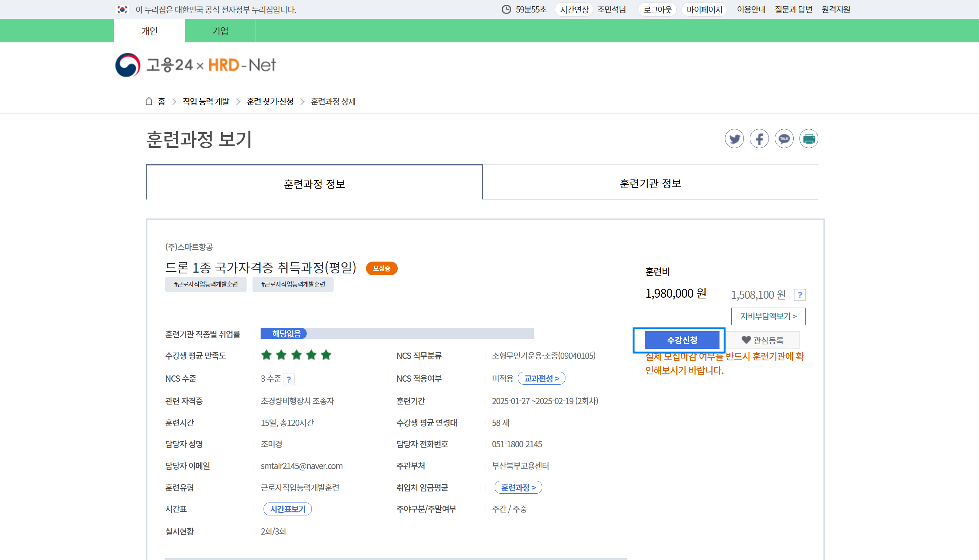Viewport: 979px width, 560px height.
Task: Click the home icon in the breadcrumb
Action: coord(149,101)
